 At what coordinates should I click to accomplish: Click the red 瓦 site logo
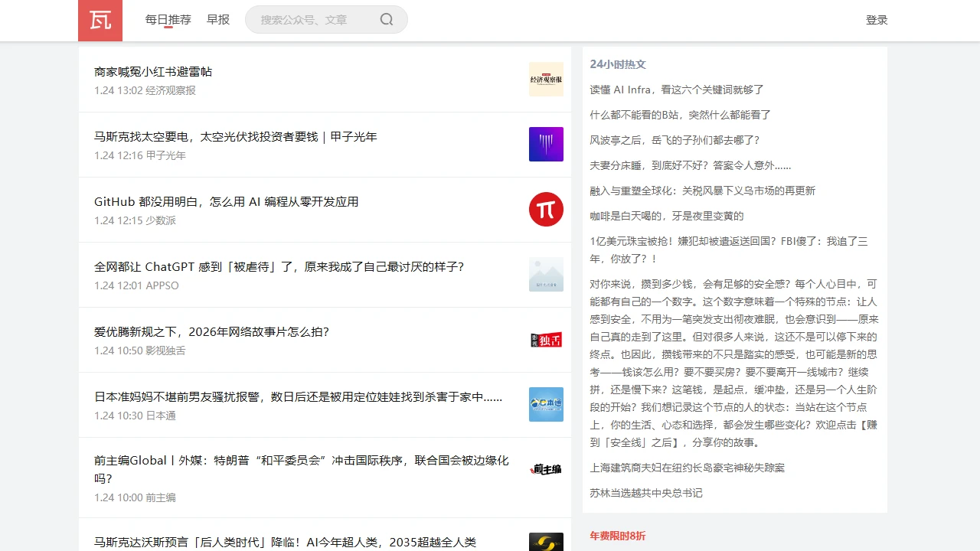[x=100, y=21]
